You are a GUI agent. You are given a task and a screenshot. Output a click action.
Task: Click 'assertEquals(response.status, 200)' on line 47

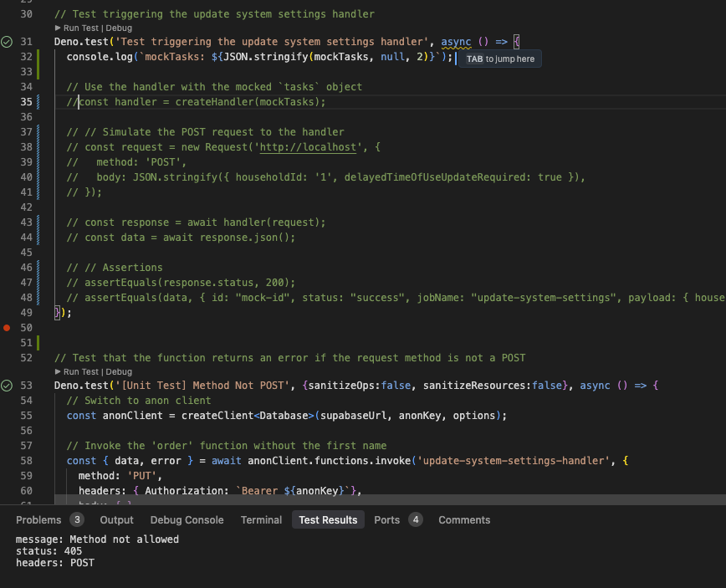click(187, 283)
